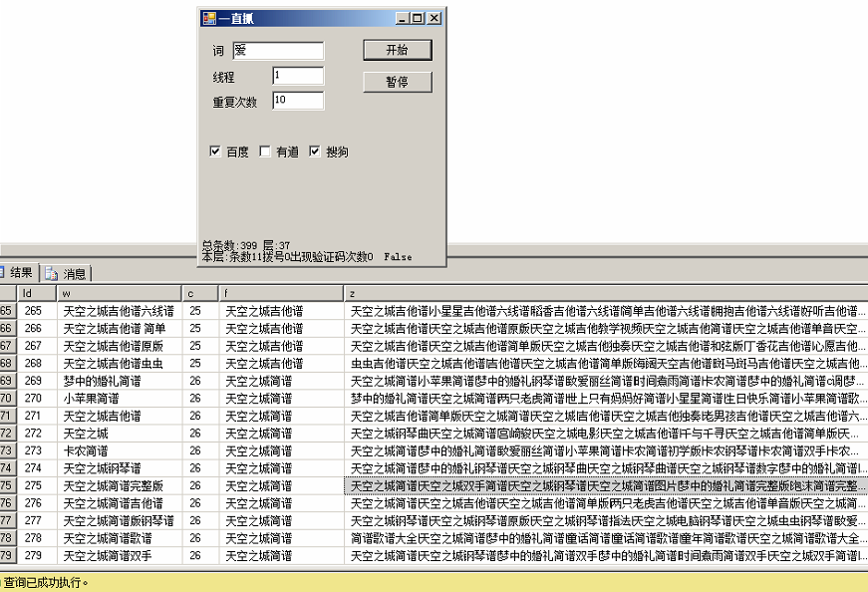Select cell 天空之城简谱完整版
The image size is (868, 592).
tap(119, 485)
